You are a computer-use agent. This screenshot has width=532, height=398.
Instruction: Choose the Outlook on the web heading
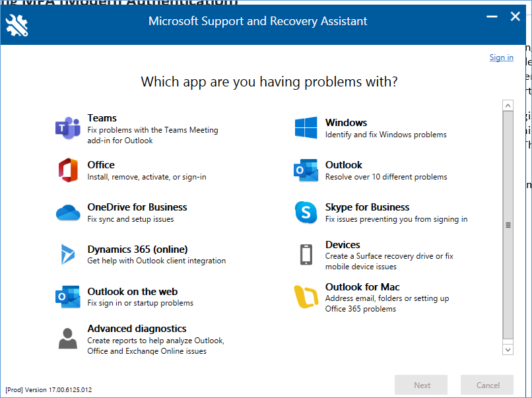click(132, 292)
